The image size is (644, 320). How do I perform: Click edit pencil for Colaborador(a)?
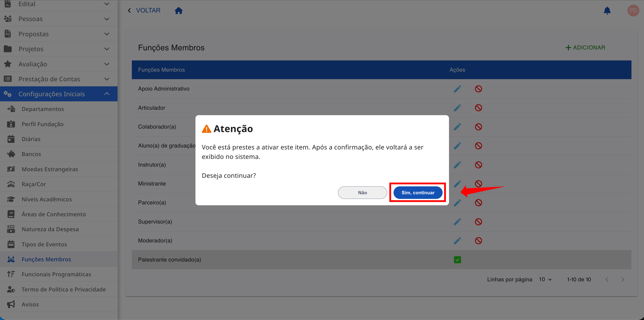457,127
